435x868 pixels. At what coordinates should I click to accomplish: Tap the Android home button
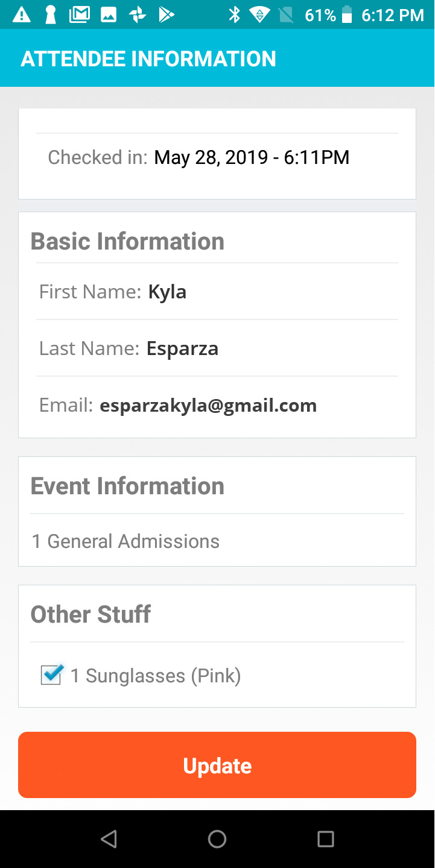point(217,838)
